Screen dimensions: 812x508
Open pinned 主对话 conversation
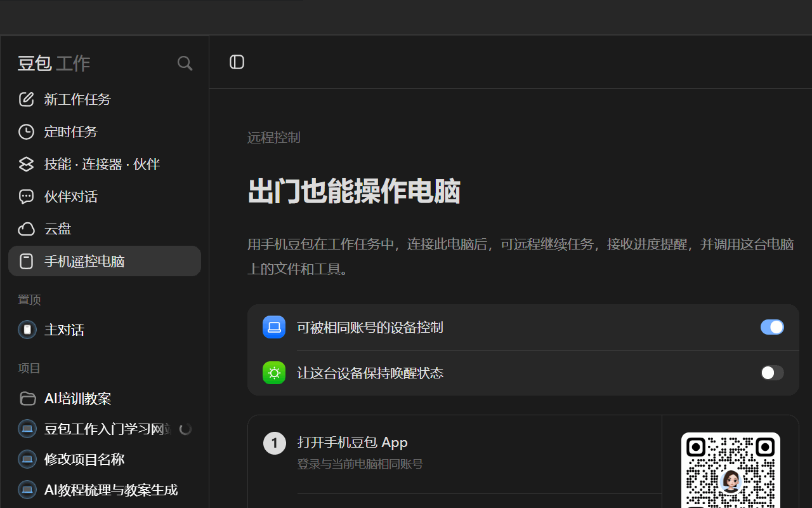[105, 330]
